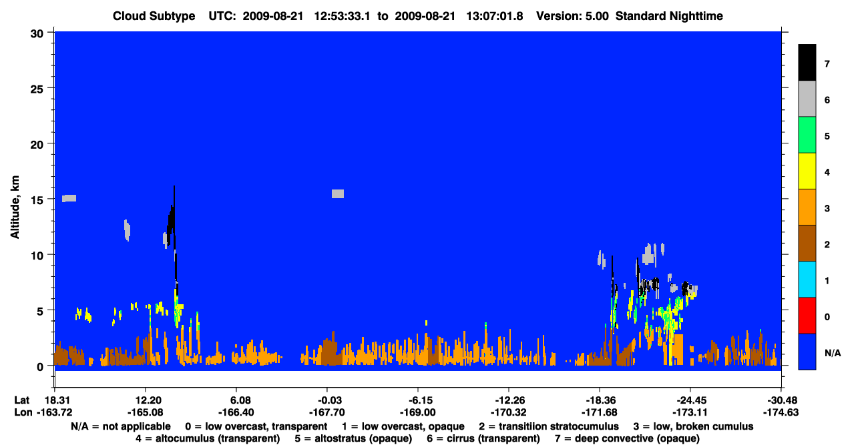
Task: Click latitude value -18.36
Action: coord(599,400)
